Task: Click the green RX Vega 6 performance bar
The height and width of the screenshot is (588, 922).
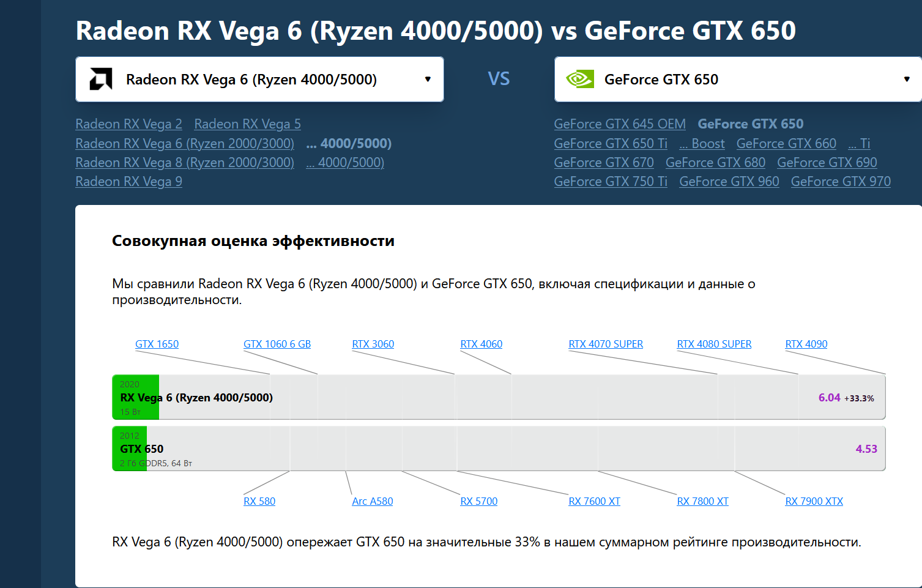Action: point(136,397)
